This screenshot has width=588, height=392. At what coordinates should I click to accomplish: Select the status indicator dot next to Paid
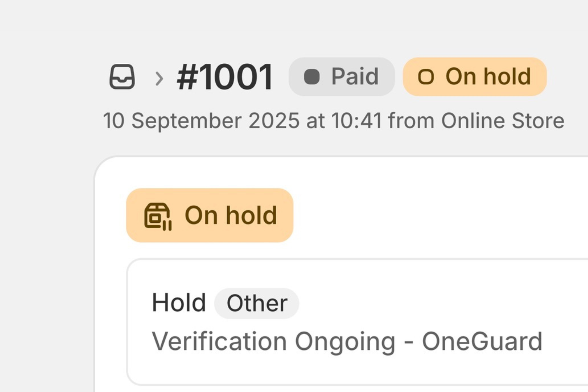tap(312, 76)
